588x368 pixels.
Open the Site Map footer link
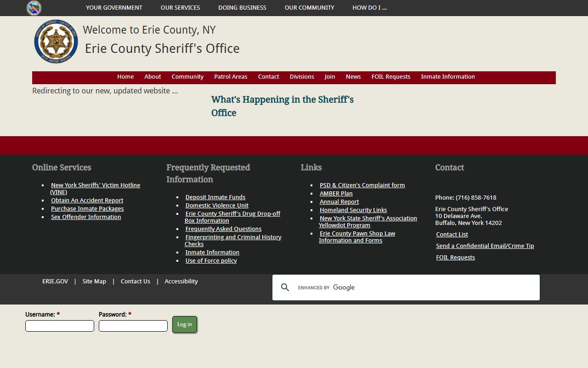point(94,282)
